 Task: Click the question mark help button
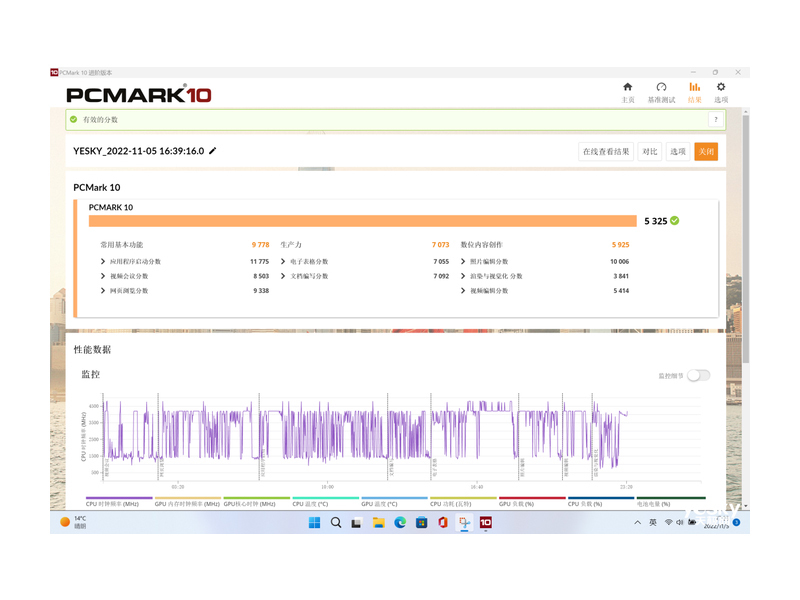[x=716, y=119]
